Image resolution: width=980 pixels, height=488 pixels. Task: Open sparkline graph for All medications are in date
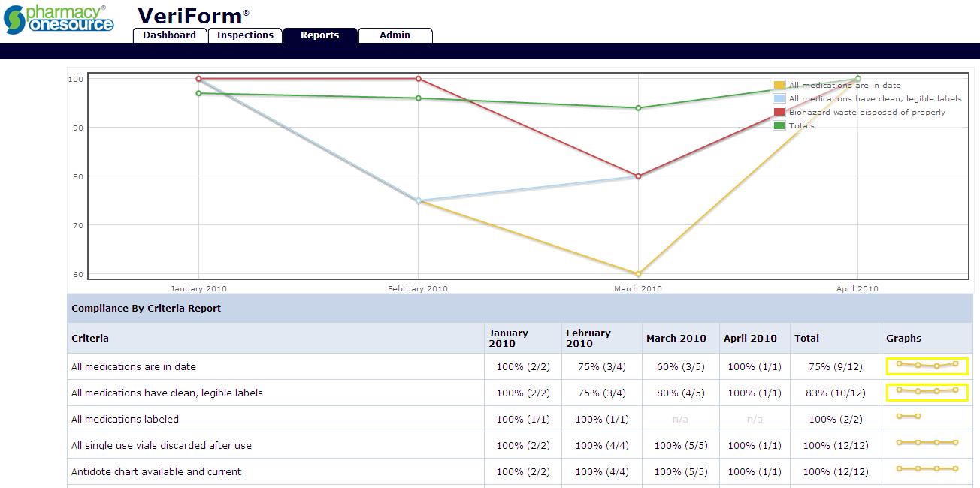(927, 366)
